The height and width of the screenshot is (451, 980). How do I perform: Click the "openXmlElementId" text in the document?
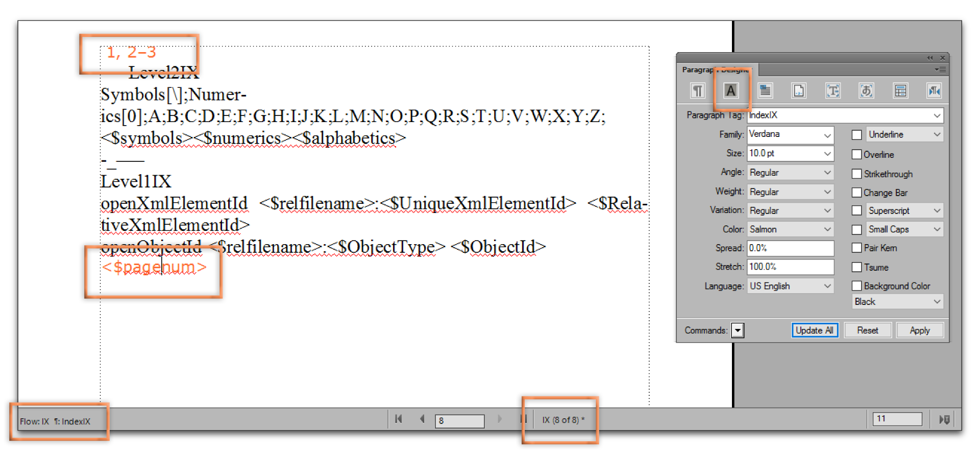coord(174,203)
